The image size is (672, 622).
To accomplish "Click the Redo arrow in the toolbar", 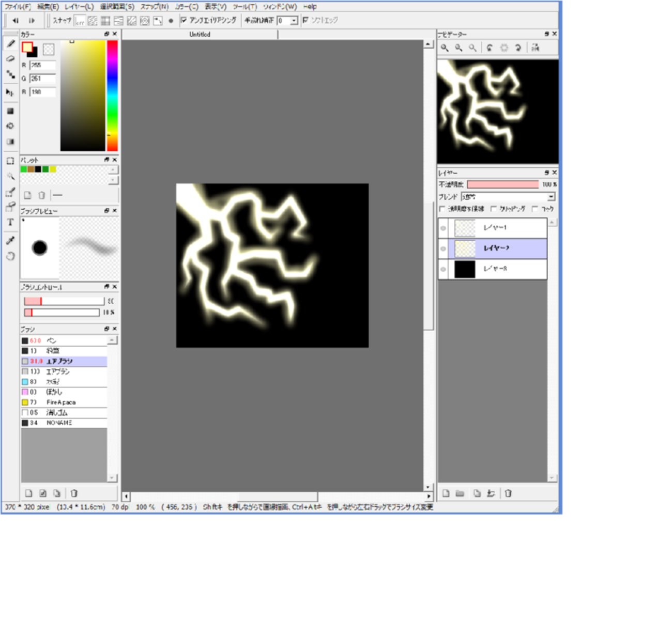I will [x=32, y=21].
